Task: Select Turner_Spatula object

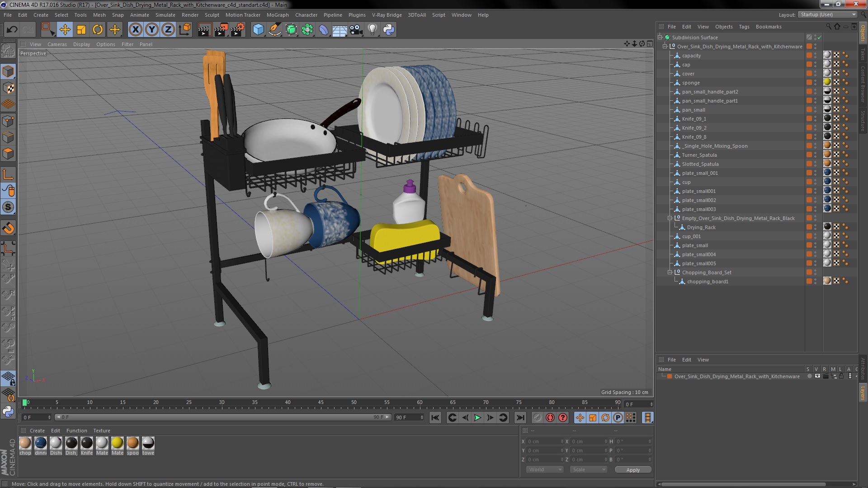Action: [x=699, y=155]
